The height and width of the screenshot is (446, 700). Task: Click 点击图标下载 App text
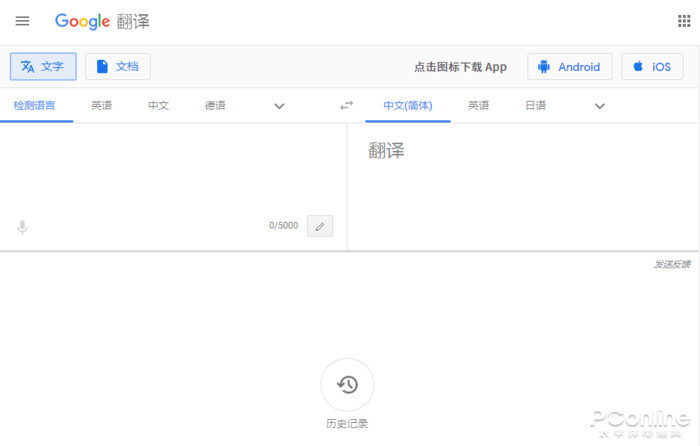click(x=460, y=67)
